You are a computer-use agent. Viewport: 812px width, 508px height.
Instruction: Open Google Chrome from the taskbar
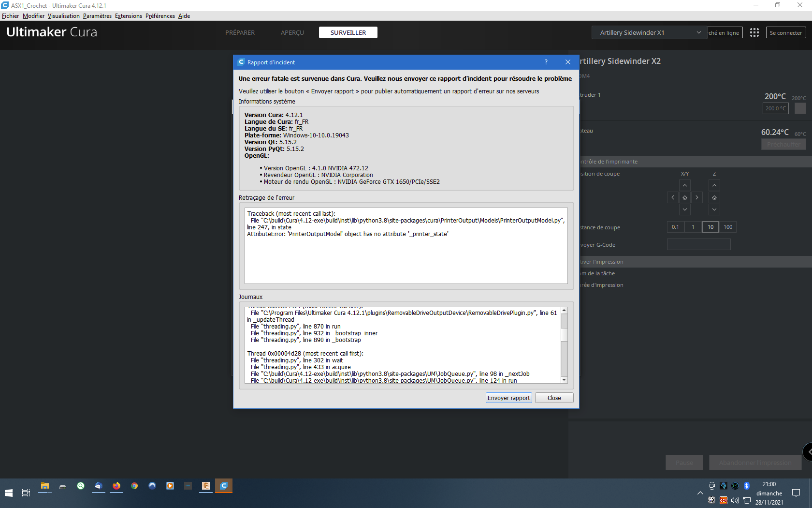(134, 486)
